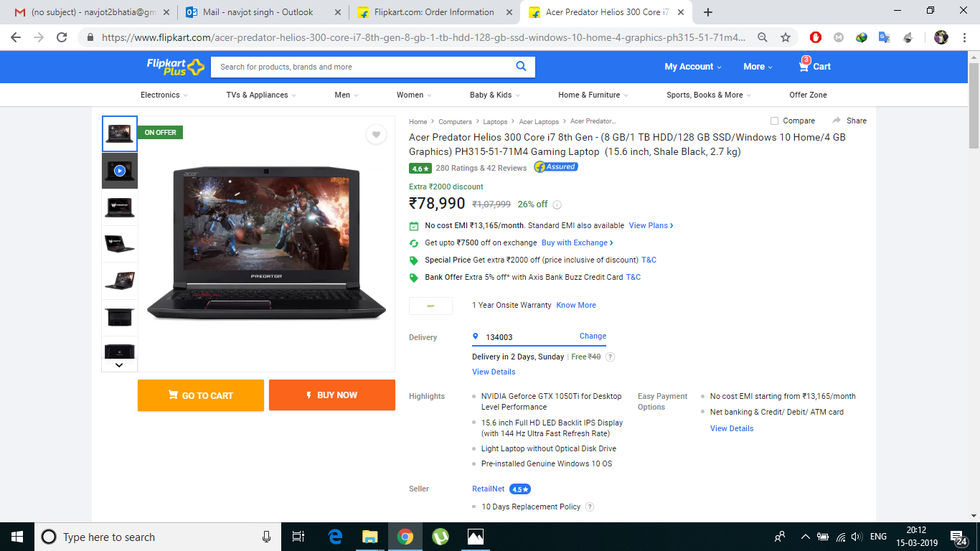Click Google Translate extension icon

885,37
